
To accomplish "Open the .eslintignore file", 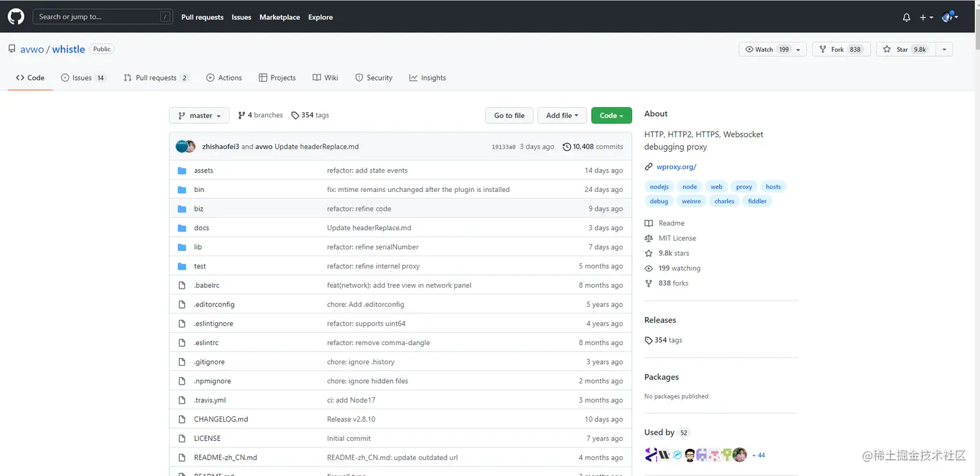I will coord(213,324).
